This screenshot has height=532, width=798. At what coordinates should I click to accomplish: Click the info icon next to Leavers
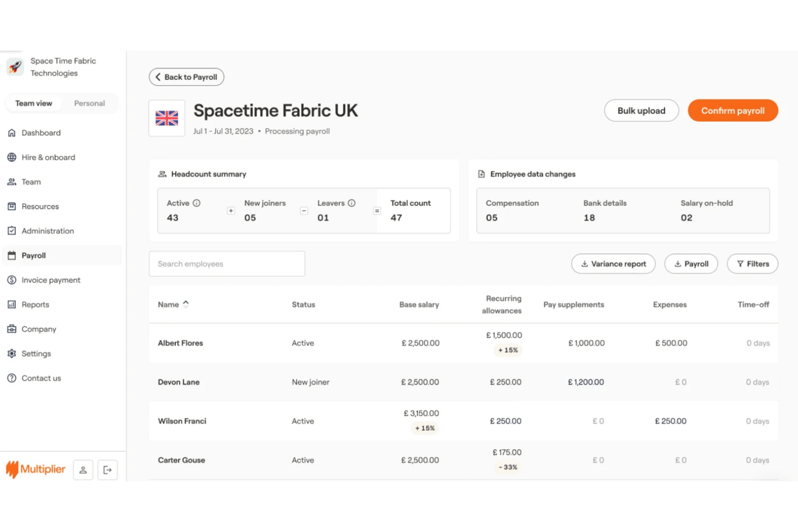click(352, 203)
